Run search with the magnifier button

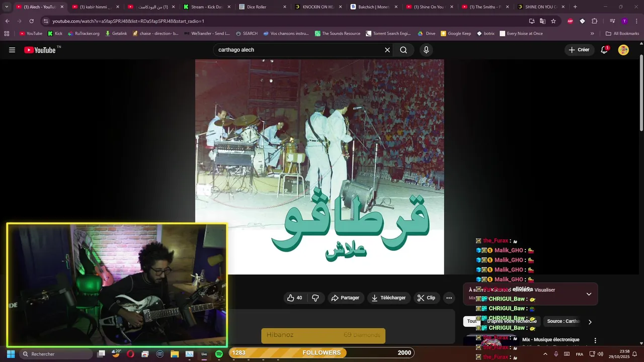pos(404,50)
